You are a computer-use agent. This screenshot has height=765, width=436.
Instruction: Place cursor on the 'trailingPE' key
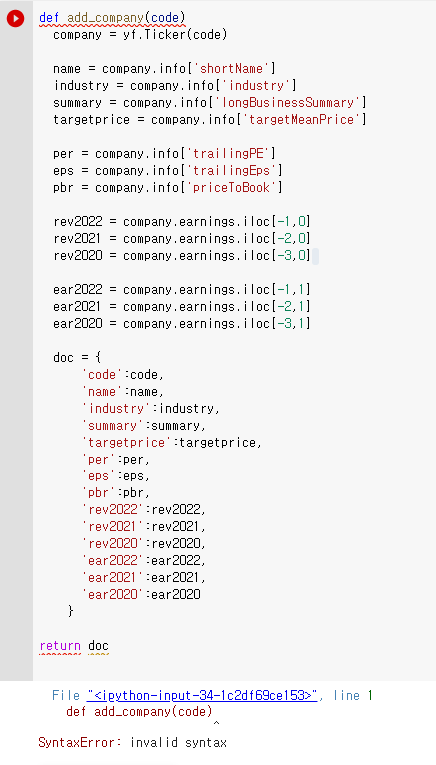click(x=228, y=154)
